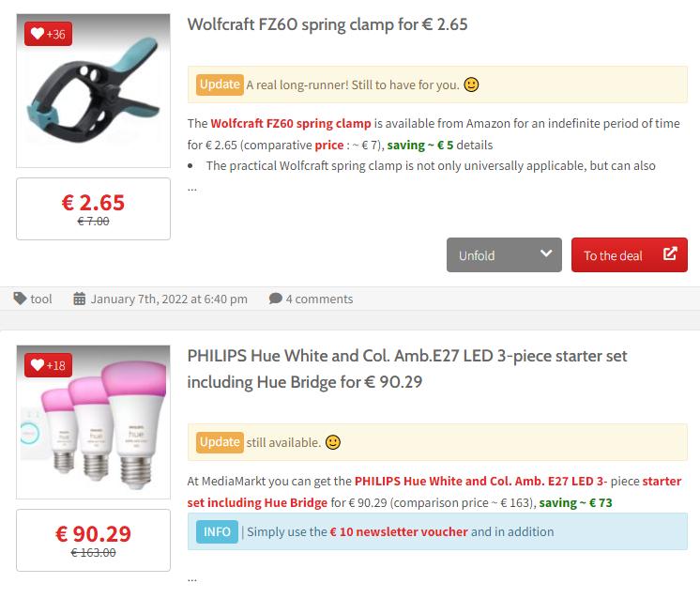Click smiley emoji after 'still available'
Screen dimensions: 700x614
[x=332, y=442]
